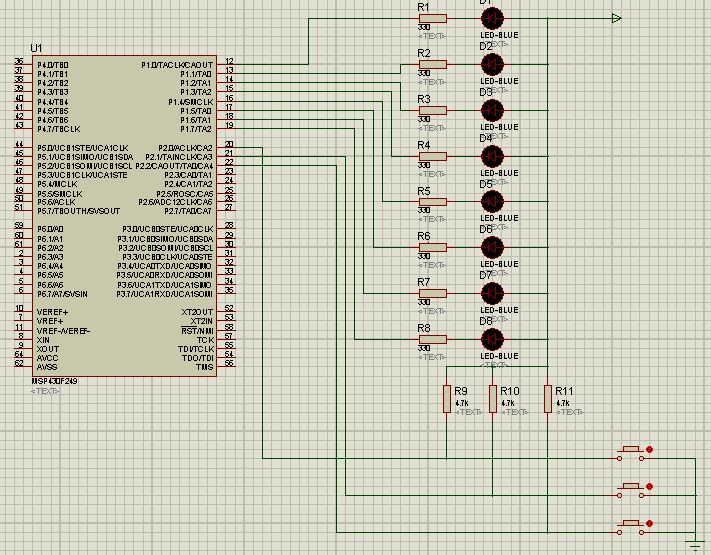Click the blue LED in series with R1
This screenshot has height=555, width=711.
coord(492,19)
